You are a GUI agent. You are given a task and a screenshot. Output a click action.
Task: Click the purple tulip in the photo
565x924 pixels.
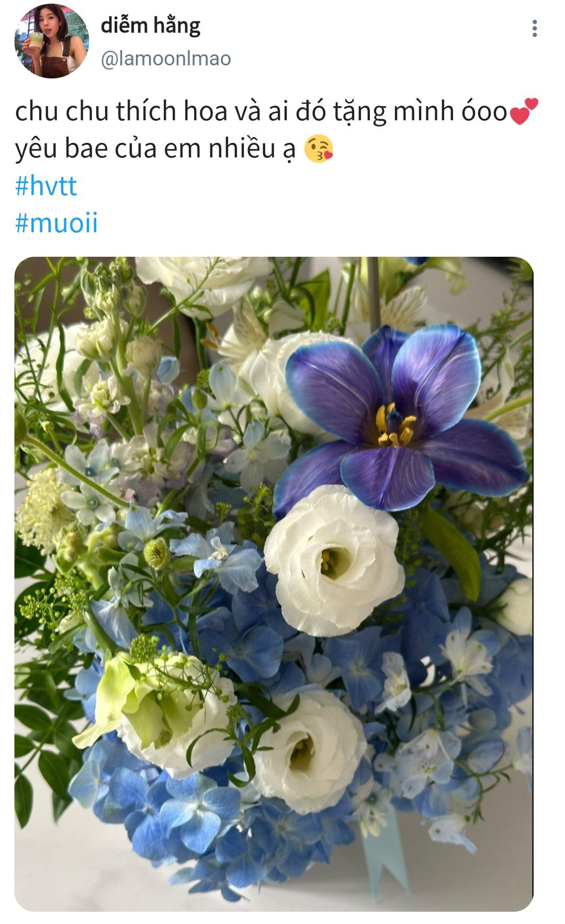tap(400, 418)
